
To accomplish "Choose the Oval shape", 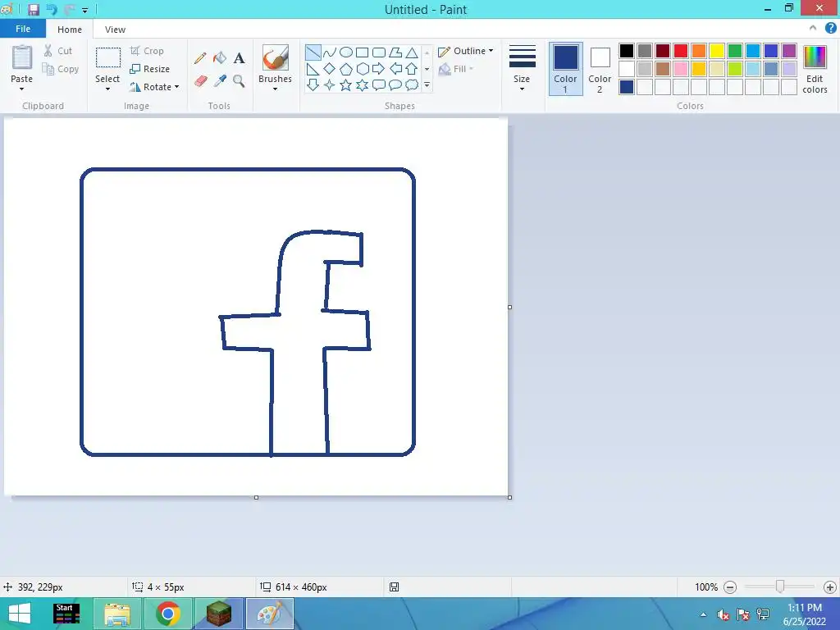I will click(346, 52).
